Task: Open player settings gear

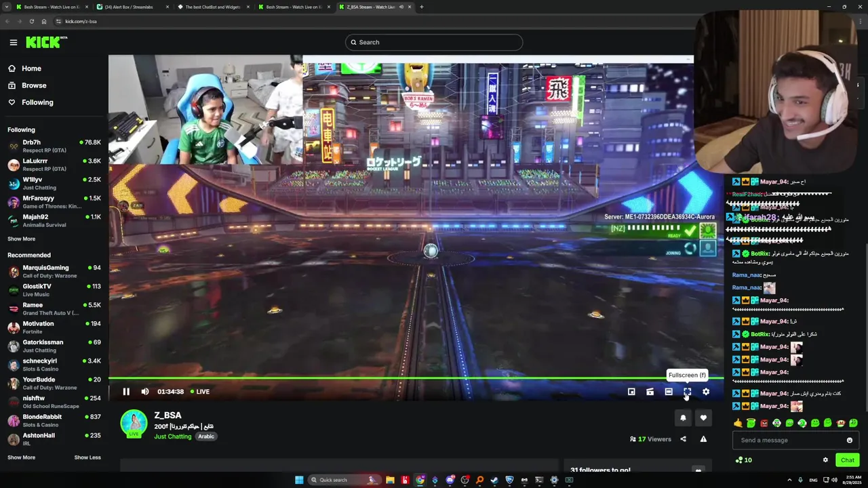Action: coord(706,392)
